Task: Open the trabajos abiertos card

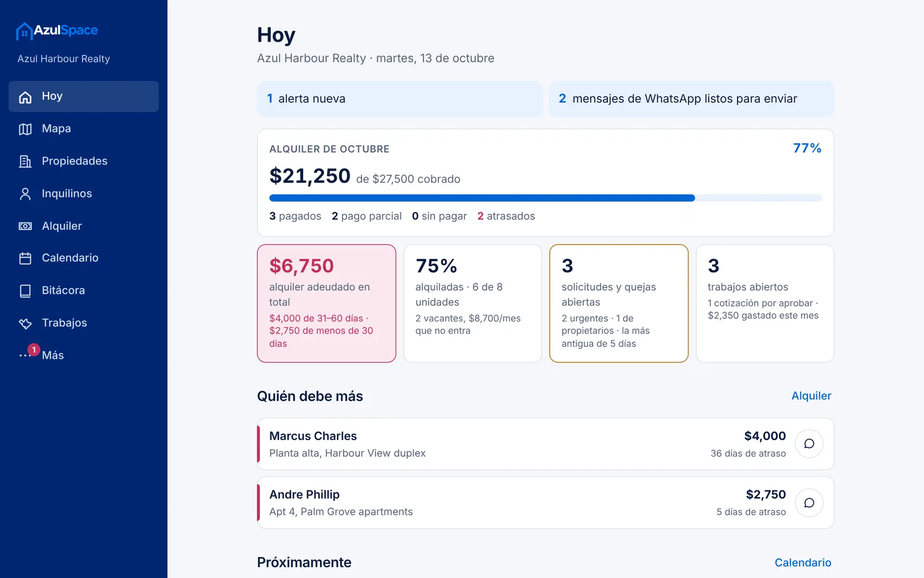Action: [x=765, y=303]
